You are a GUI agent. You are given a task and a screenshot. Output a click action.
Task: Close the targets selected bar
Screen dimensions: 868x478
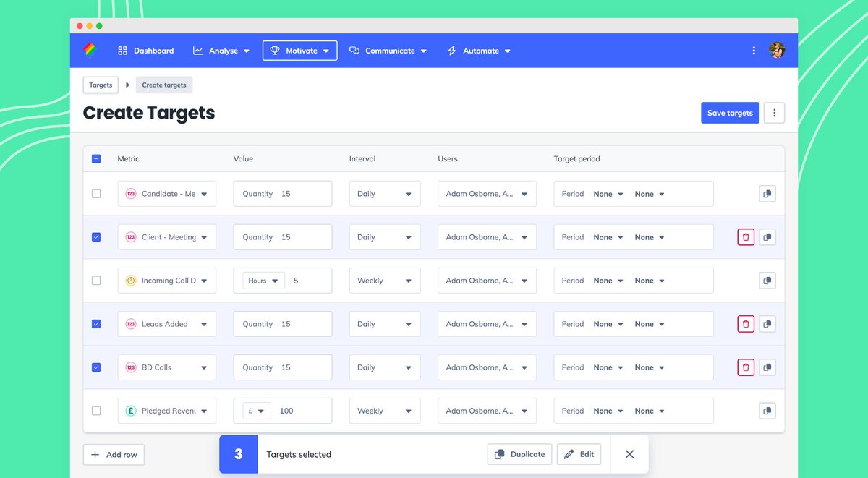pyautogui.click(x=629, y=454)
